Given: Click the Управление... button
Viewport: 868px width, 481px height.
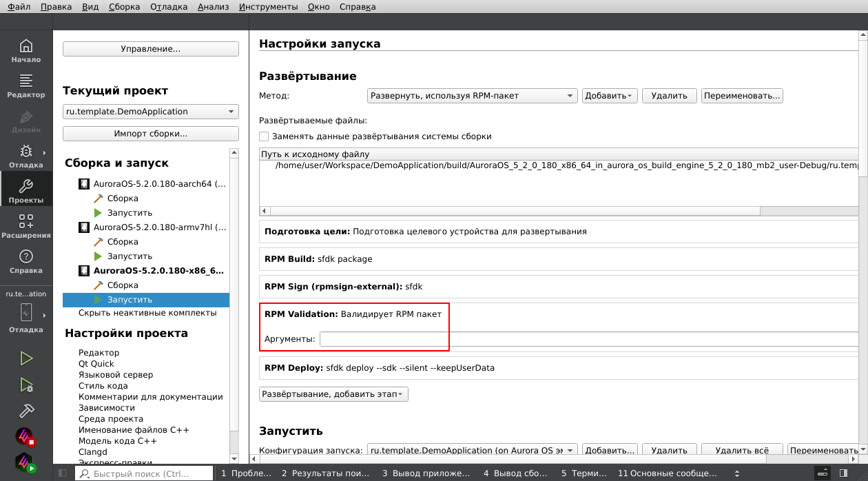Looking at the screenshot, I should pos(150,49).
